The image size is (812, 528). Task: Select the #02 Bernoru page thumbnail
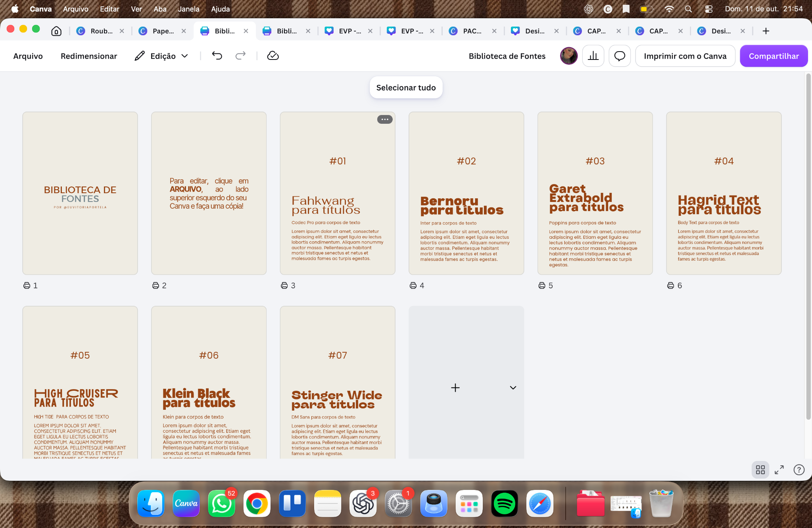(466, 193)
